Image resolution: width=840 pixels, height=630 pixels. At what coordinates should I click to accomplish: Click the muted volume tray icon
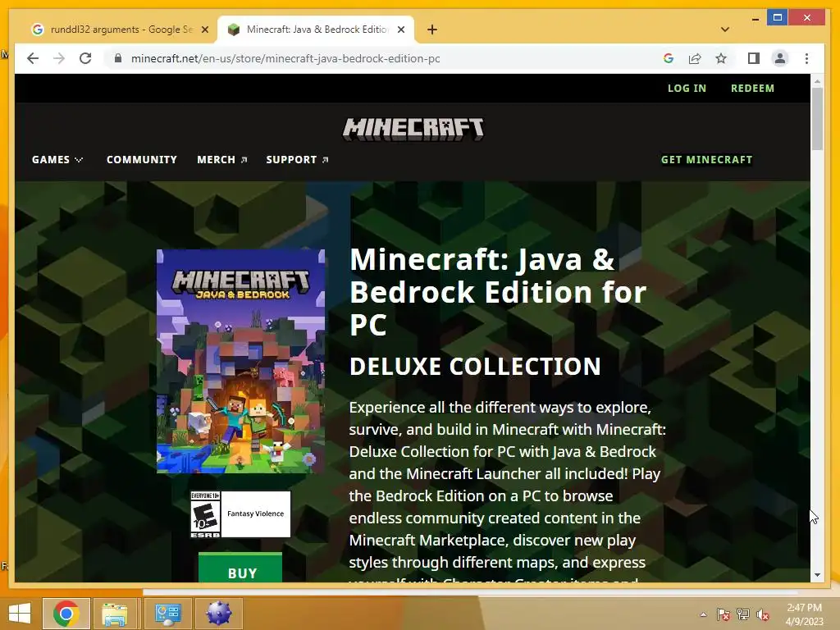[763, 614]
